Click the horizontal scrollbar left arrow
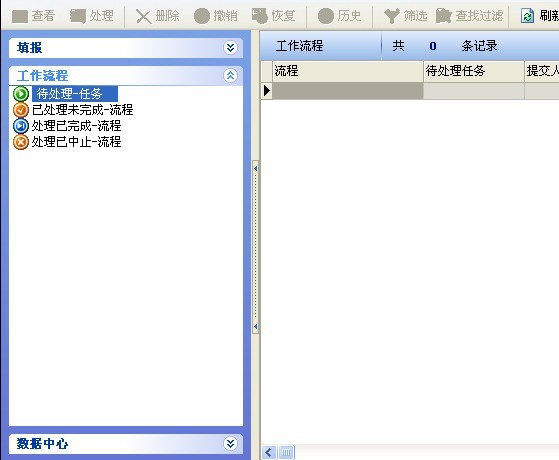The height and width of the screenshot is (460, 559). coord(269,453)
